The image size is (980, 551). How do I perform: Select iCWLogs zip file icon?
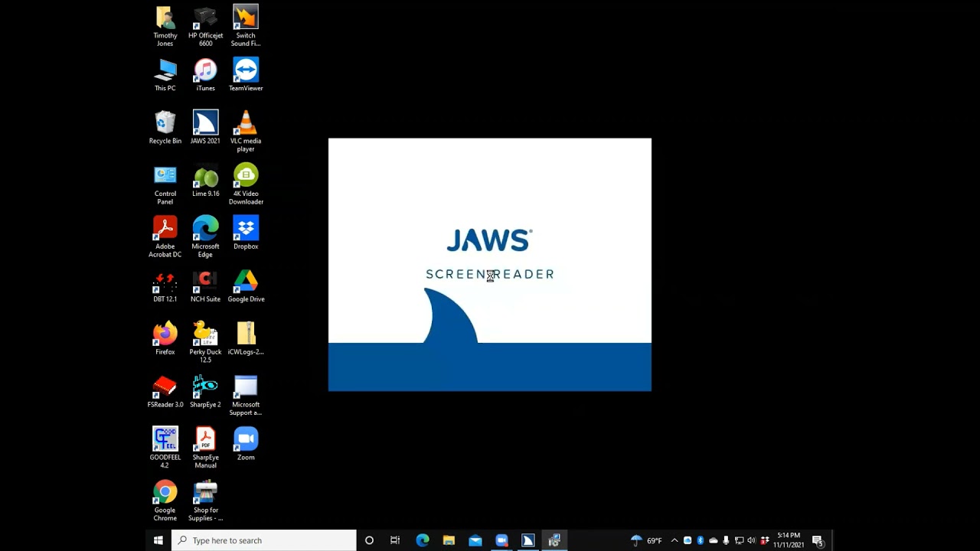(246, 339)
